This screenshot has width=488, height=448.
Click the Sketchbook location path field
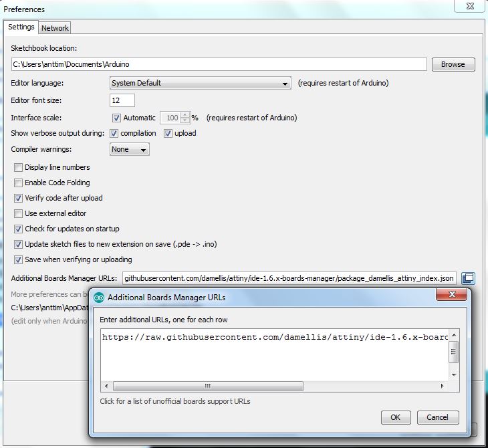click(219, 64)
